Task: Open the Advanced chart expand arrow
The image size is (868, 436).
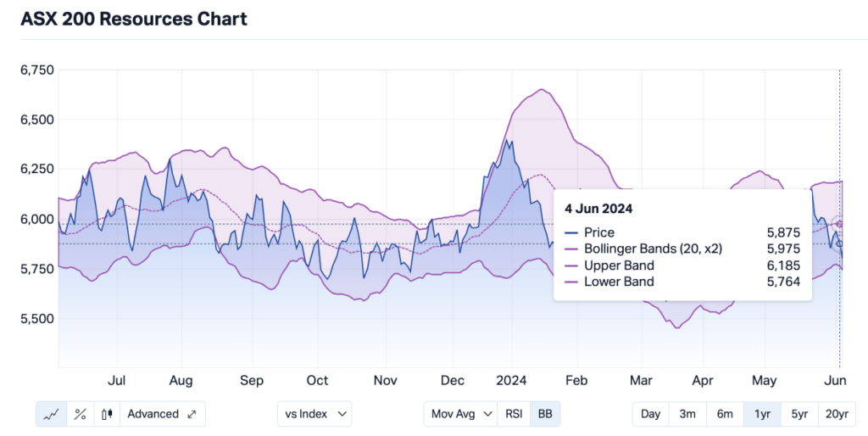Action: point(192,414)
